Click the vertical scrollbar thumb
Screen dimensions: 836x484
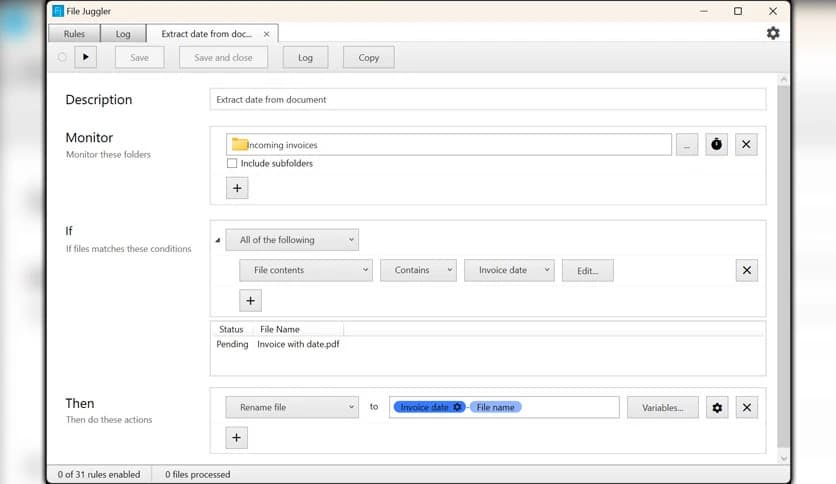coord(783,267)
